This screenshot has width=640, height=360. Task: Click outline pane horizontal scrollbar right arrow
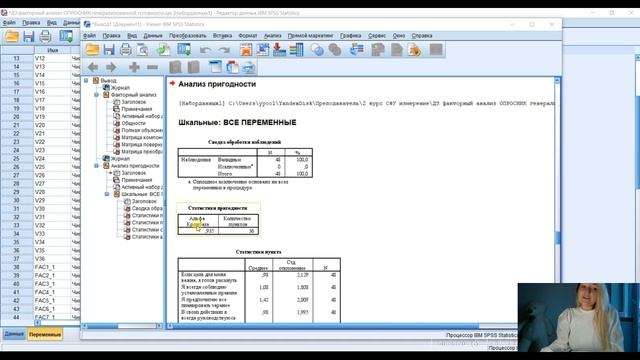(x=159, y=326)
